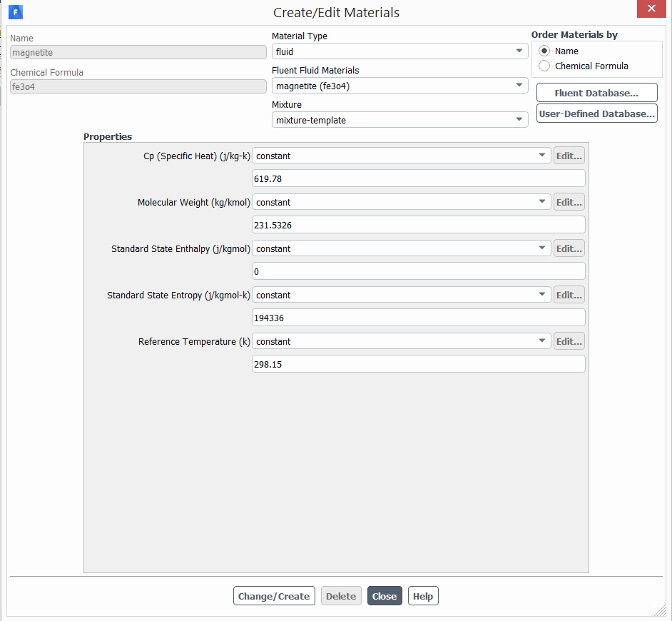Open the Molecular Weight method dropdown

tap(401, 202)
